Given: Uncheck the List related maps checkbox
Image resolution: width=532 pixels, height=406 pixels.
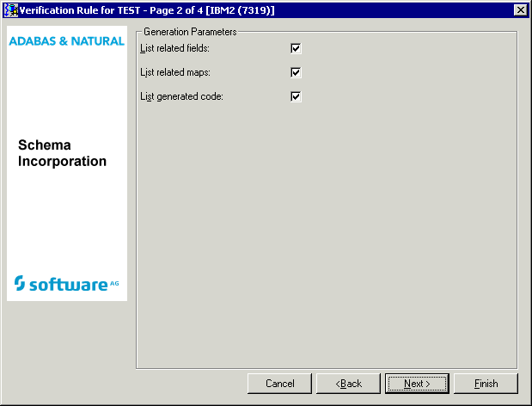Looking at the screenshot, I should click(296, 72).
